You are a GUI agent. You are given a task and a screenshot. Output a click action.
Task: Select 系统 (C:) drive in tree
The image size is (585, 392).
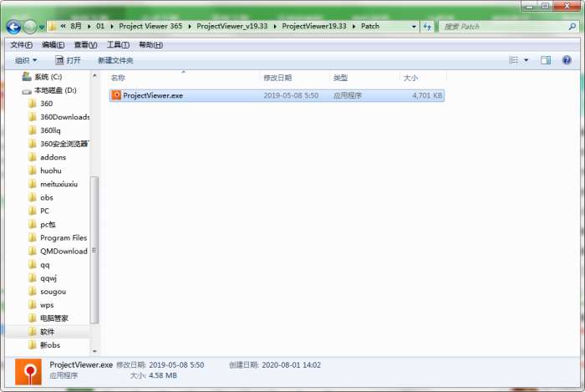coord(42,77)
